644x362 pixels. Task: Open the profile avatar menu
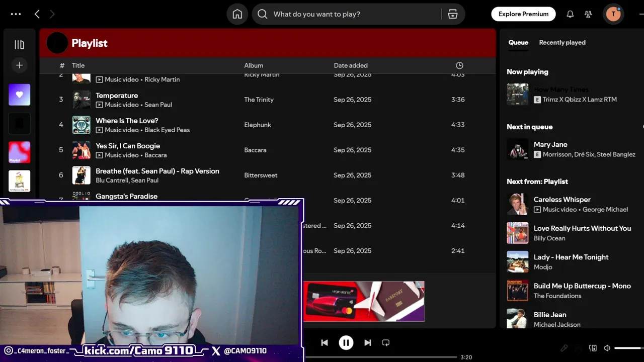pos(613,14)
